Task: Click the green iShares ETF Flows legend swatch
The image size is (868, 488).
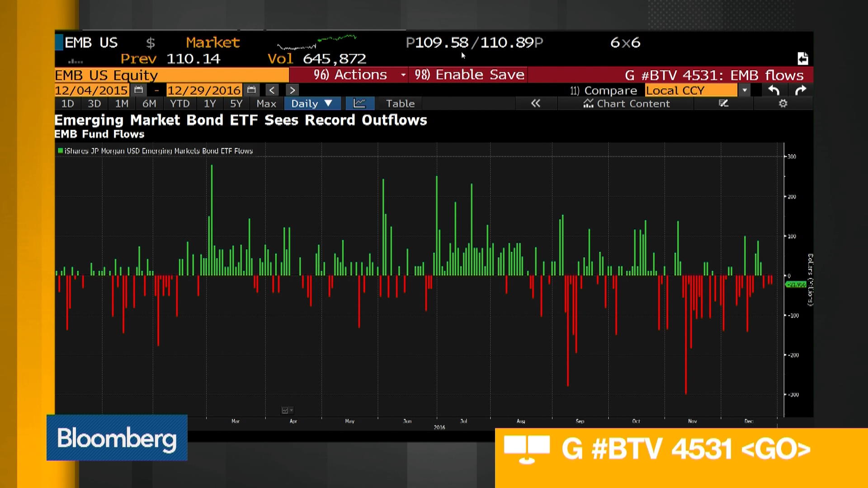Action: pos(60,151)
